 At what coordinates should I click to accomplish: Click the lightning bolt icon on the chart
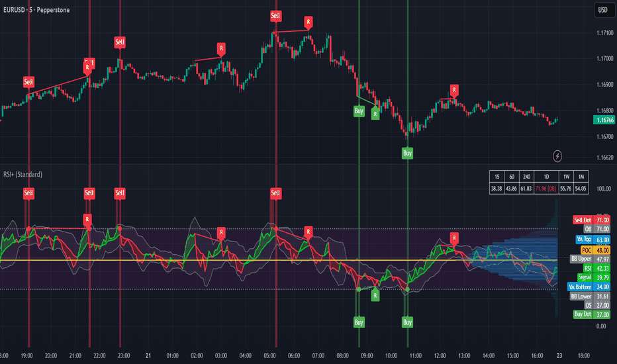(x=557, y=156)
